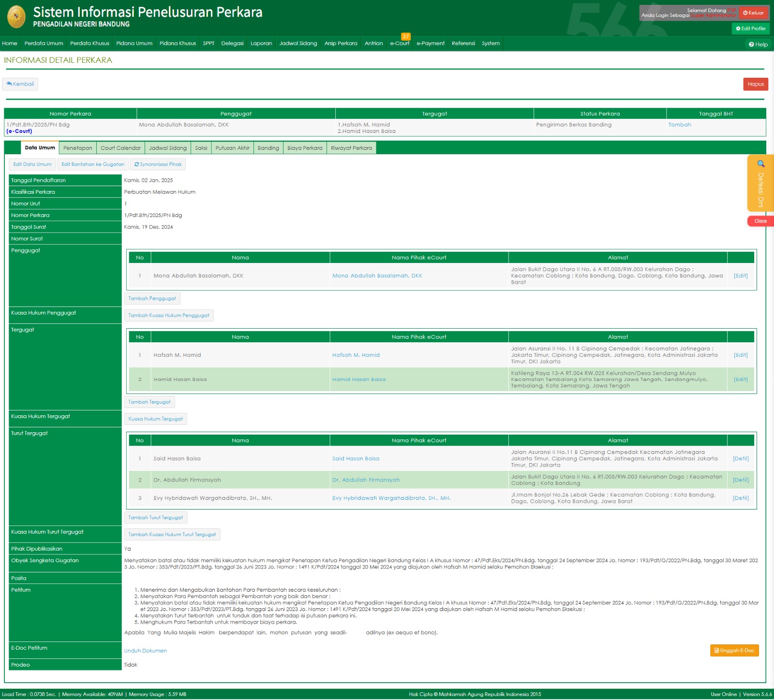This screenshot has height=700, width=774.
Task: Click the e-Court notification badge 27
Action: 405,36
